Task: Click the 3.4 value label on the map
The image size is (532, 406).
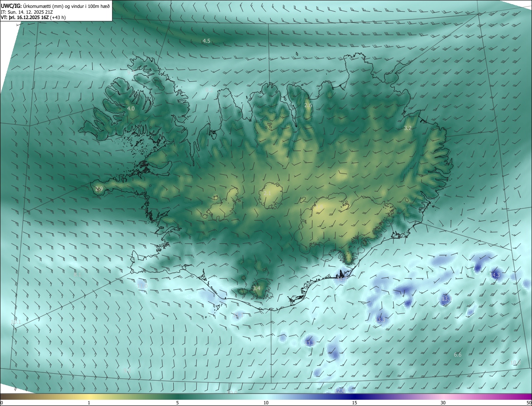Action: (256, 288)
